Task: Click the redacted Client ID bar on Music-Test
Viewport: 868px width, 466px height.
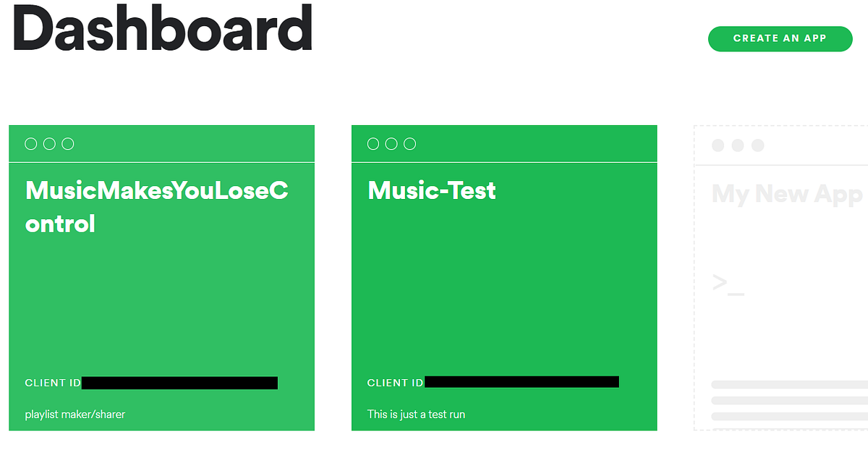Action: [522, 382]
